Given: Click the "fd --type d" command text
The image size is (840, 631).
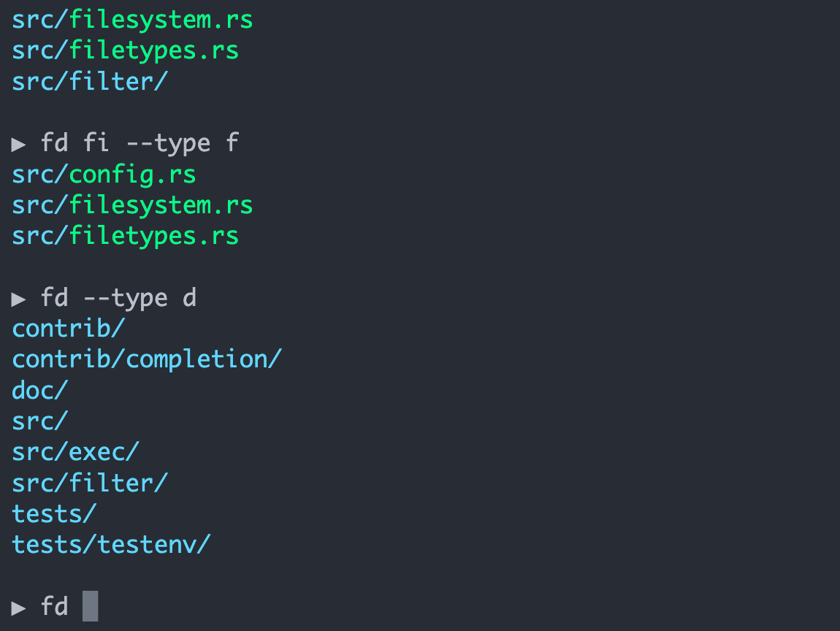Looking at the screenshot, I should coord(118,298).
